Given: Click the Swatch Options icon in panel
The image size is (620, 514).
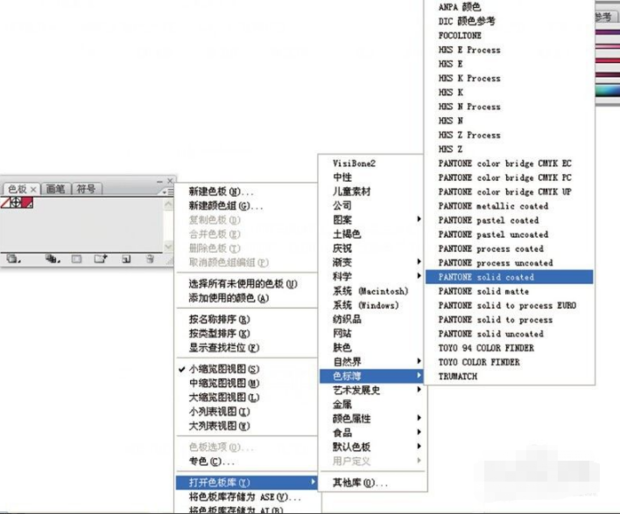Looking at the screenshot, I should [x=76, y=259].
